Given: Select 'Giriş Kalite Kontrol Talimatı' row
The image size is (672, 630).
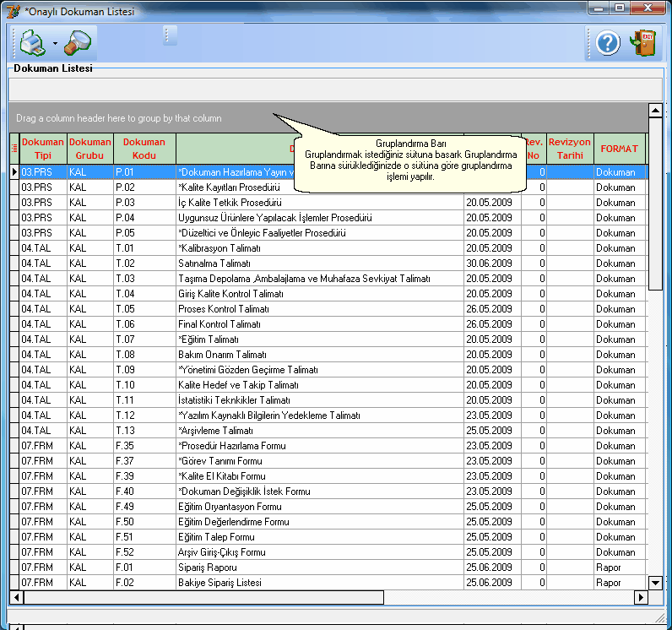Looking at the screenshot, I should (328, 294).
